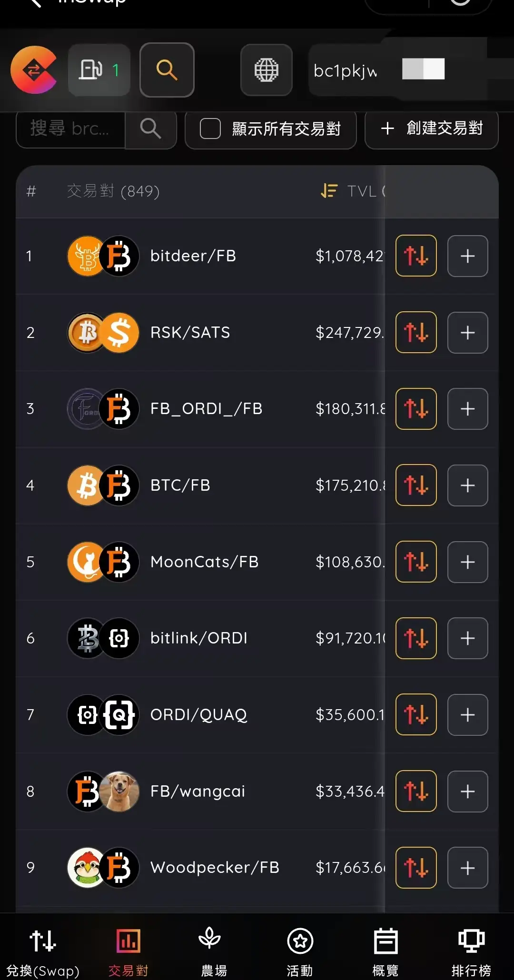Open the 農場 farm tab
This screenshot has width=514, height=980.
coord(214,950)
